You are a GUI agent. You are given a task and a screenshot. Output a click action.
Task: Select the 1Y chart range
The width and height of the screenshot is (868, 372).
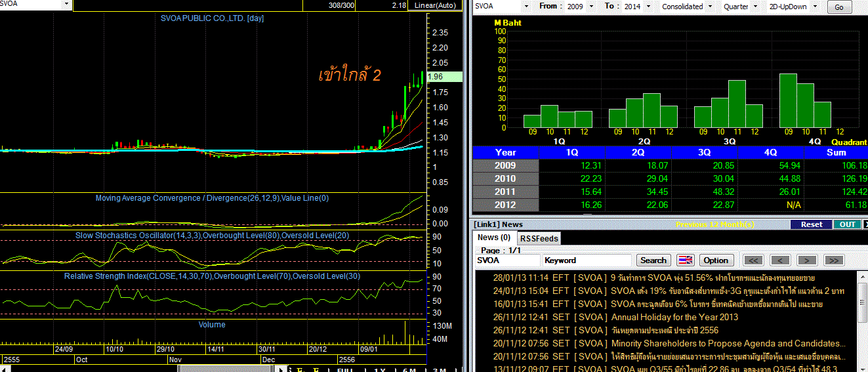380,369
